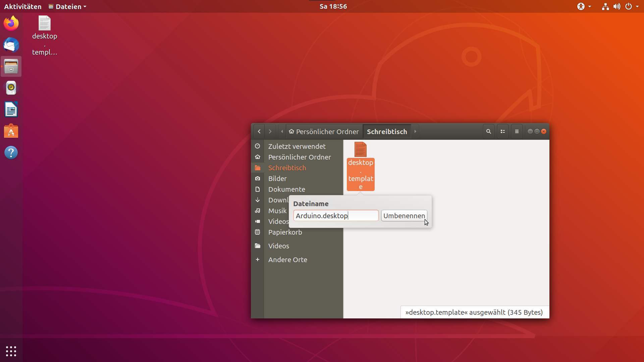
Task: Expand path bar right arrow
Action: coord(415,131)
